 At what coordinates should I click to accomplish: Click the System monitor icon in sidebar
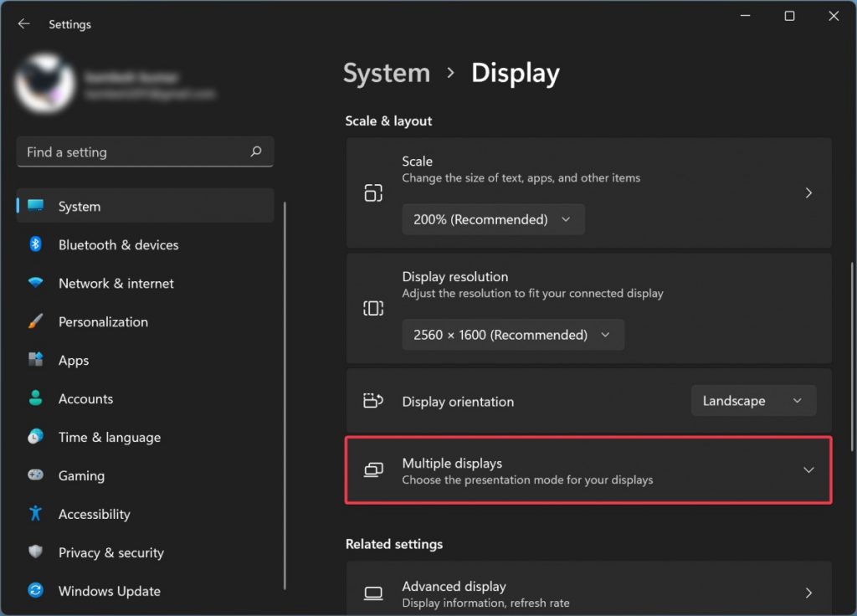click(37, 206)
